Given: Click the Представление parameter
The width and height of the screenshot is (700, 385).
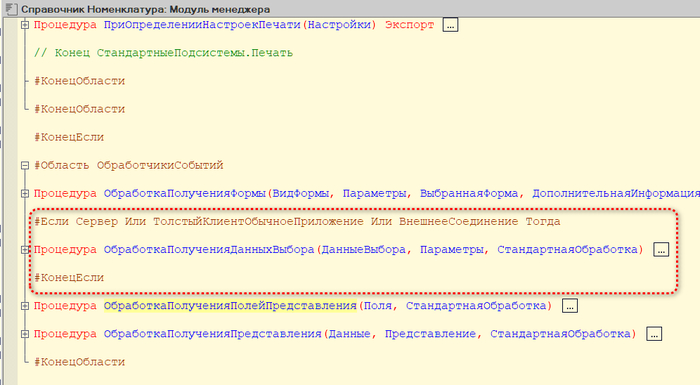Looking at the screenshot, I should pyautogui.click(x=430, y=334).
